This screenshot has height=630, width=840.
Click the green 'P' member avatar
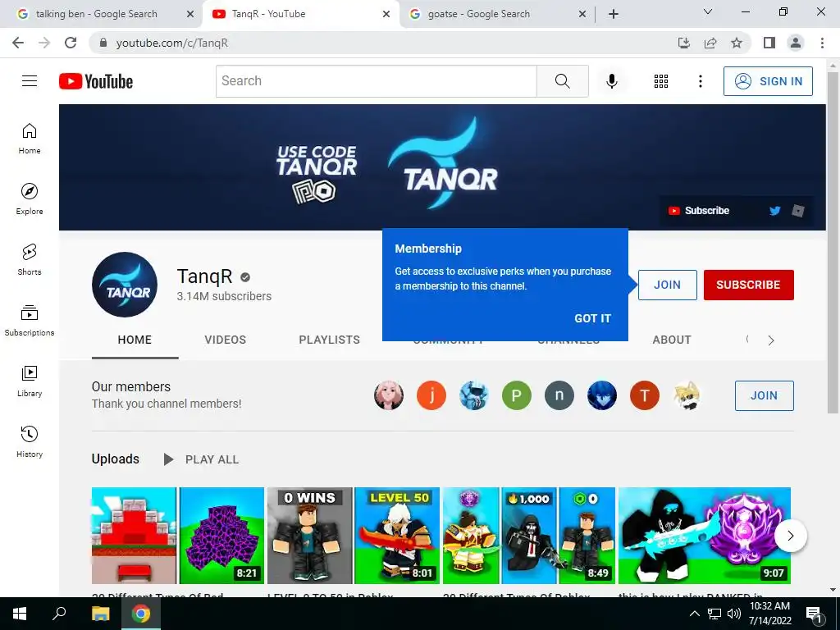tap(517, 395)
